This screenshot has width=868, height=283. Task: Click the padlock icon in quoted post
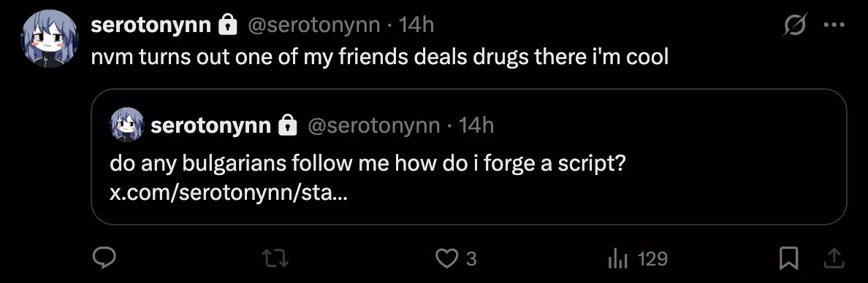pos(287,125)
